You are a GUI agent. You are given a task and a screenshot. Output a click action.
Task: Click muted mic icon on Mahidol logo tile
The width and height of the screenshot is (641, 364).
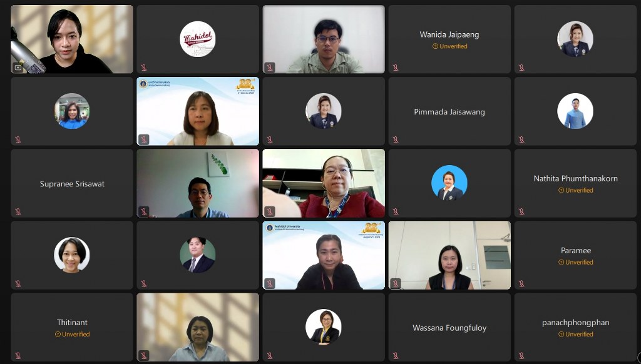pyautogui.click(x=143, y=68)
